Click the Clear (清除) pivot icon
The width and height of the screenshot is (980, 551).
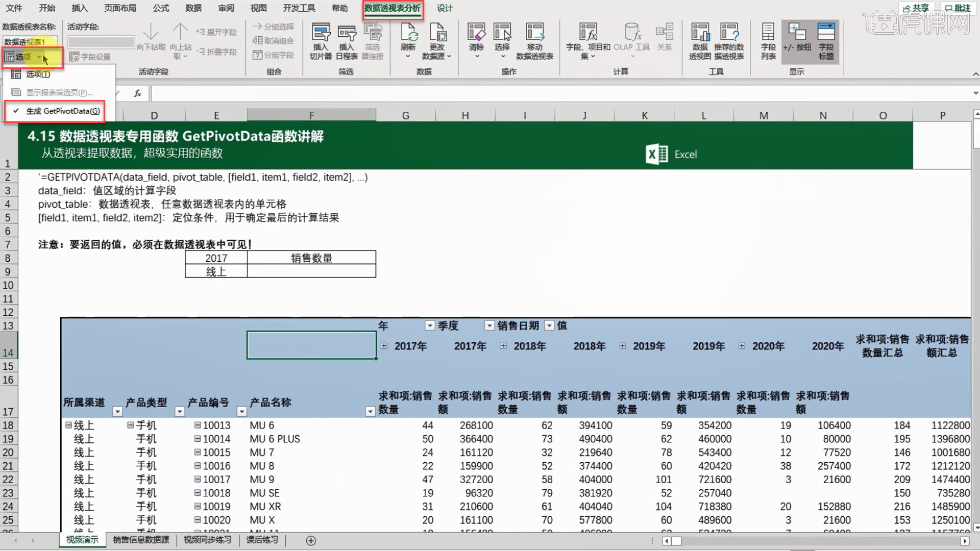tap(476, 35)
